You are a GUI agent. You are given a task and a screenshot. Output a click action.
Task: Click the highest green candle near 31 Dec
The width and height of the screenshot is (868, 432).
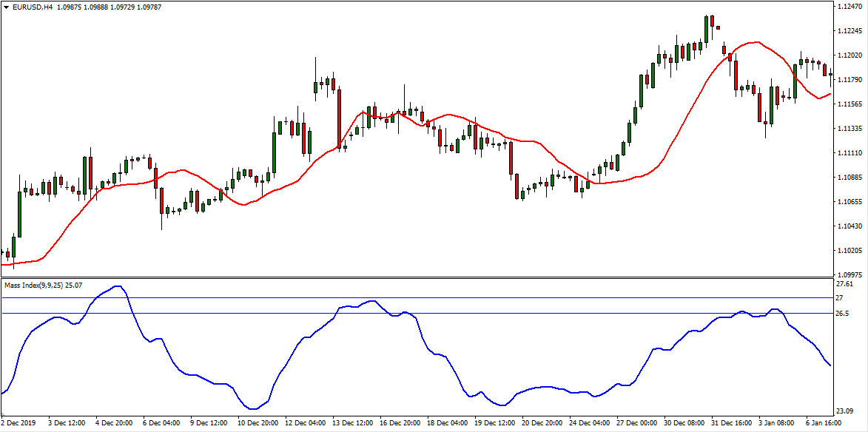point(707,30)
